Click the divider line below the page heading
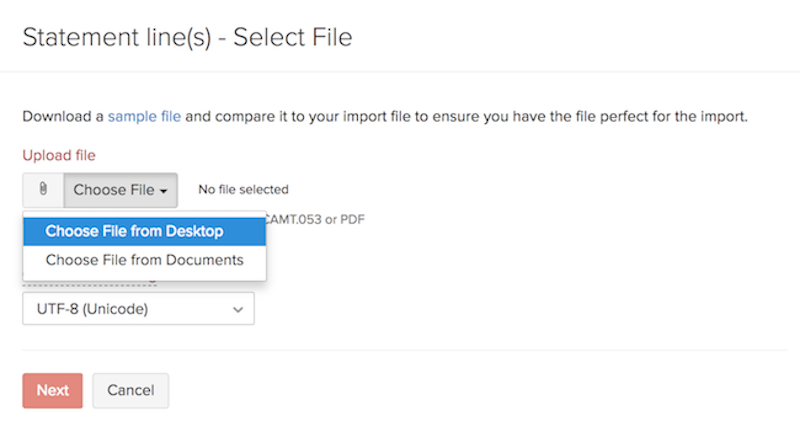The width and height of the screenshot is (800, 432). point(400,72)
